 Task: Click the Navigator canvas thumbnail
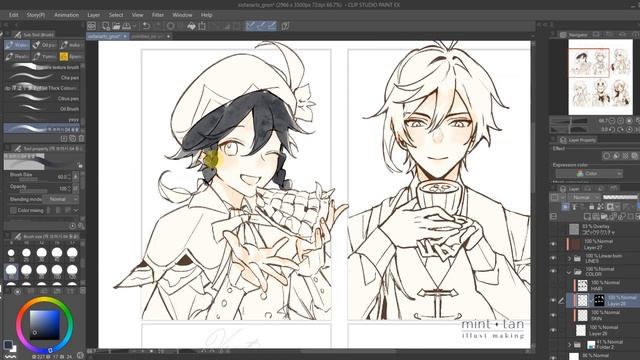point(600,77)
